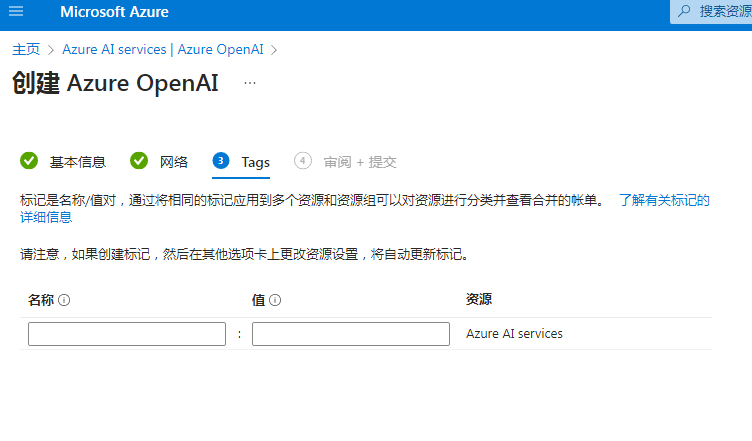The image size is (752, 441).
Task: Open the hamburger portal menu
Action: 16,11
